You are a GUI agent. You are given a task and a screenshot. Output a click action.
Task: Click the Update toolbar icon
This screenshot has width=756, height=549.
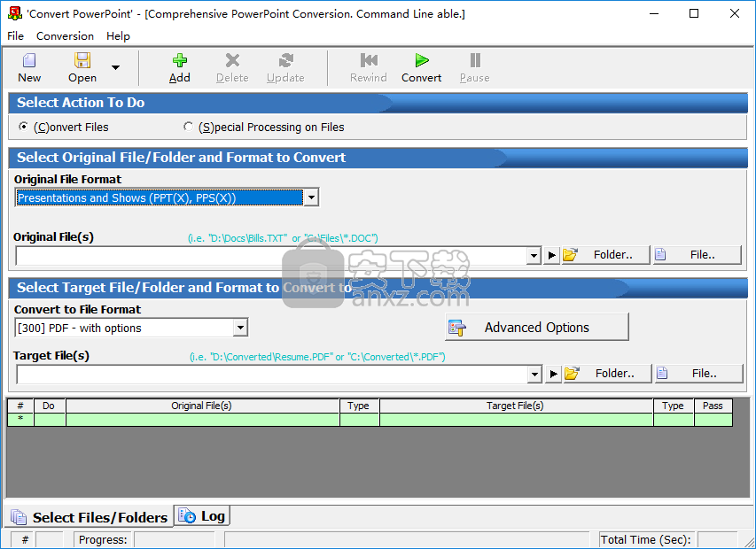285,68
